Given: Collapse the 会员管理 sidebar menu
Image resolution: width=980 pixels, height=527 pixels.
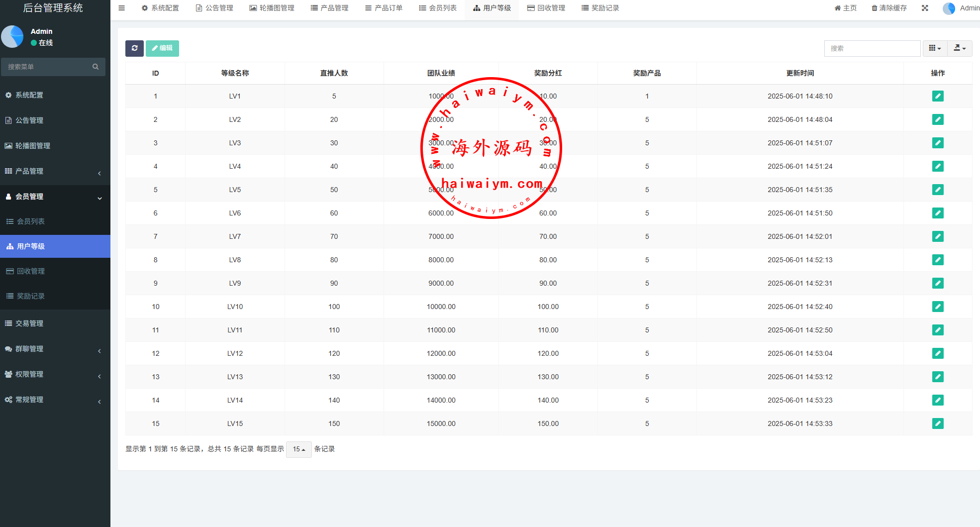Looking at the screenshot, I should [x=55, y=197].
